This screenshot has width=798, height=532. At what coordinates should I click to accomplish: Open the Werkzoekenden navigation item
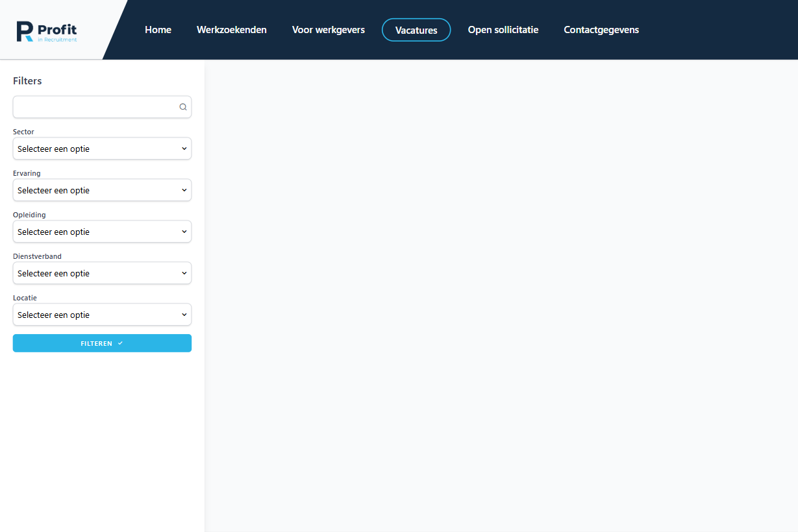(x=232, y=30)
